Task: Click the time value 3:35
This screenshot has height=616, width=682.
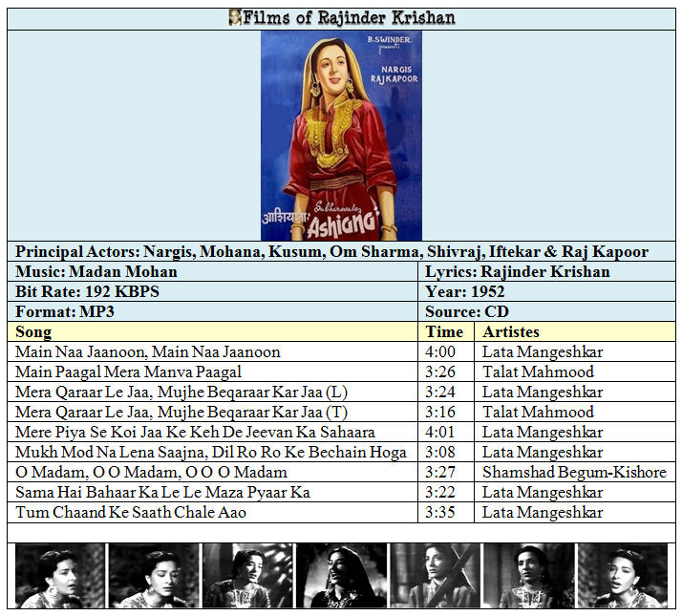Action: click(x=440, y=512)
